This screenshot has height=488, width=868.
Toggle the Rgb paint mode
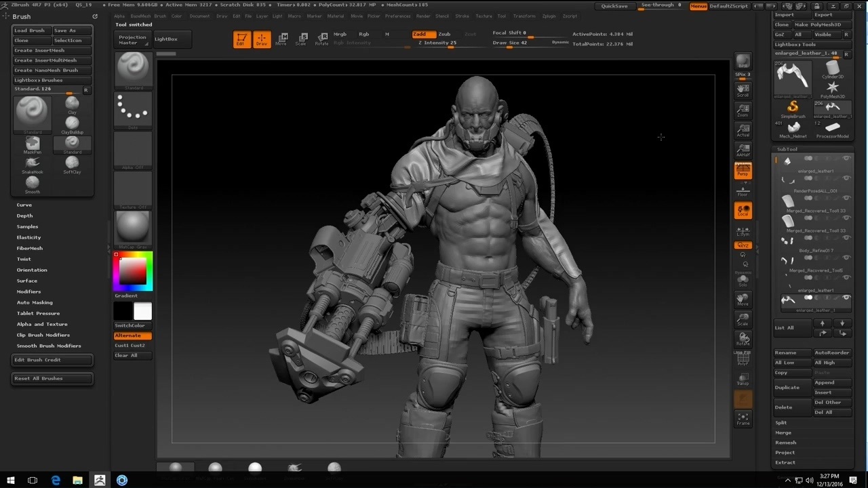coord(364,34)
